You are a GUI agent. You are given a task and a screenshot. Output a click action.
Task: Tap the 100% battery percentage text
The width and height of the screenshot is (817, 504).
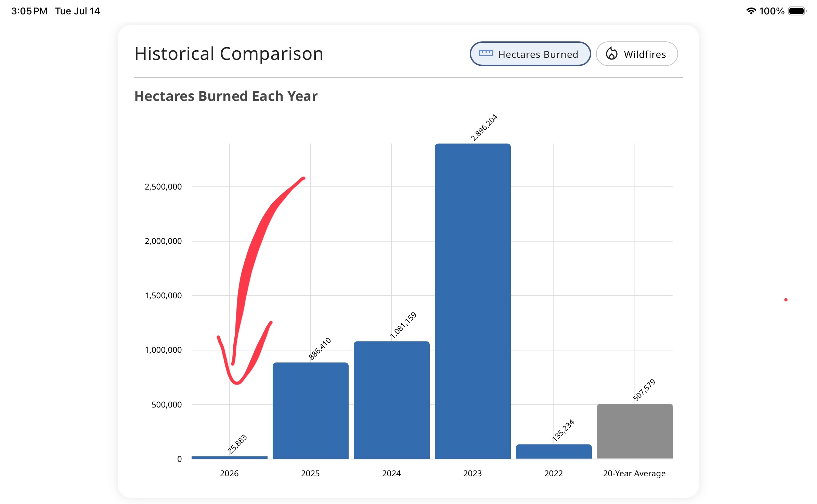(772, 11)
